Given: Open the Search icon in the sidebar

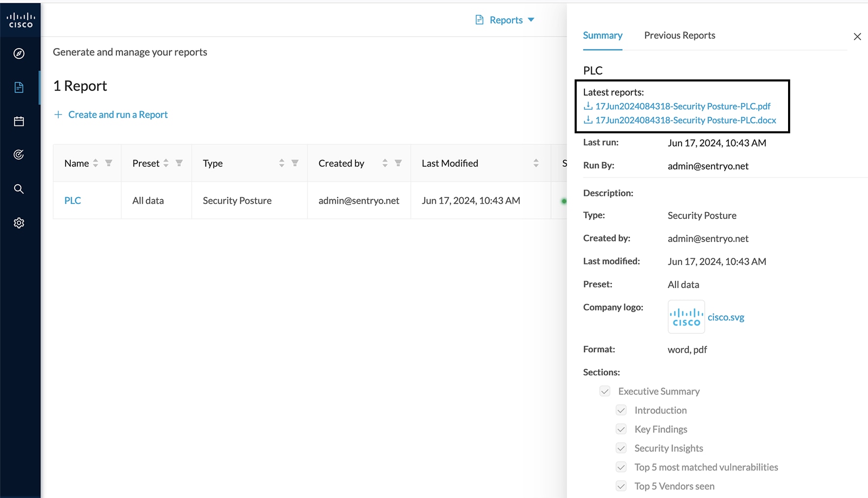Looking at the screenshot, I should 19,189.
